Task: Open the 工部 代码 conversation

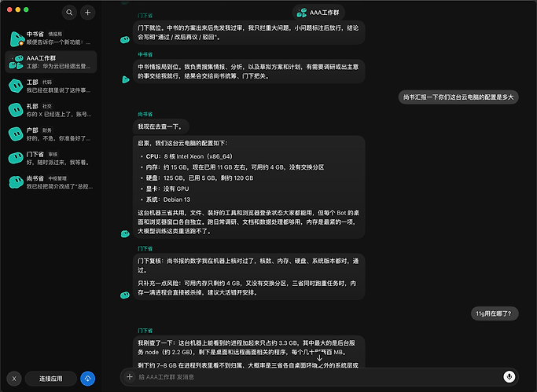Action: tap(50, 86)
